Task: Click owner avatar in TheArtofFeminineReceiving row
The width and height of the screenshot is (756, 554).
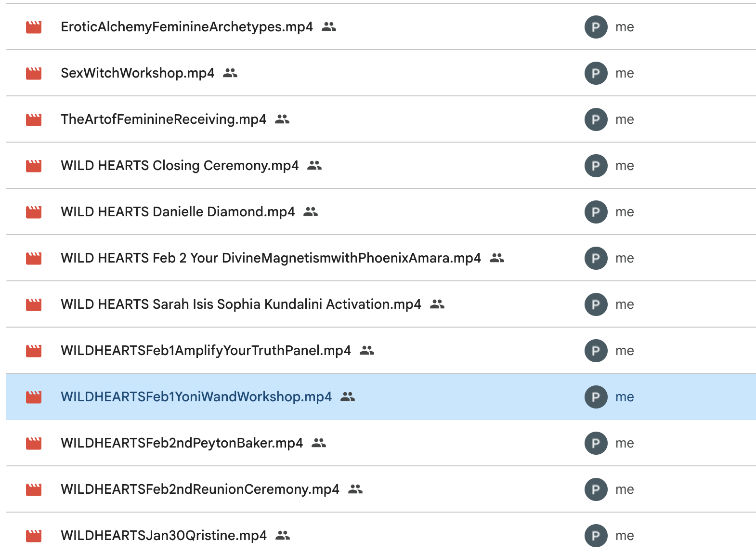Action: [596, 119]
